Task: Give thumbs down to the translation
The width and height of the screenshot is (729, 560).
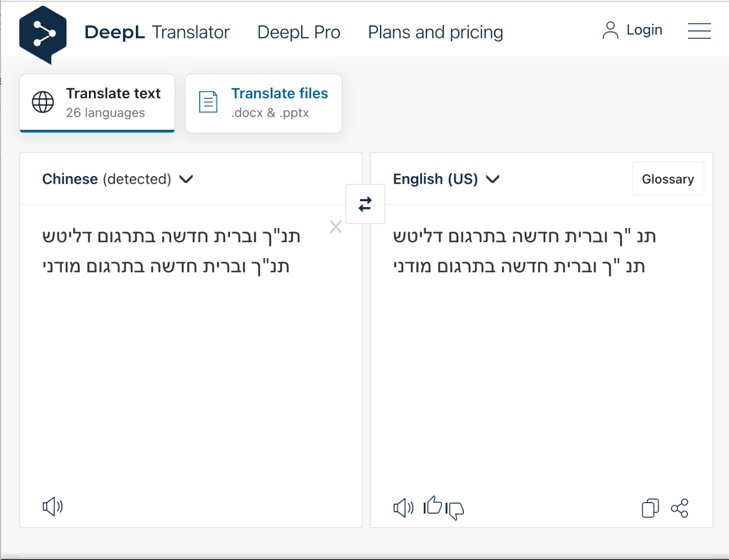Action: 455,510
